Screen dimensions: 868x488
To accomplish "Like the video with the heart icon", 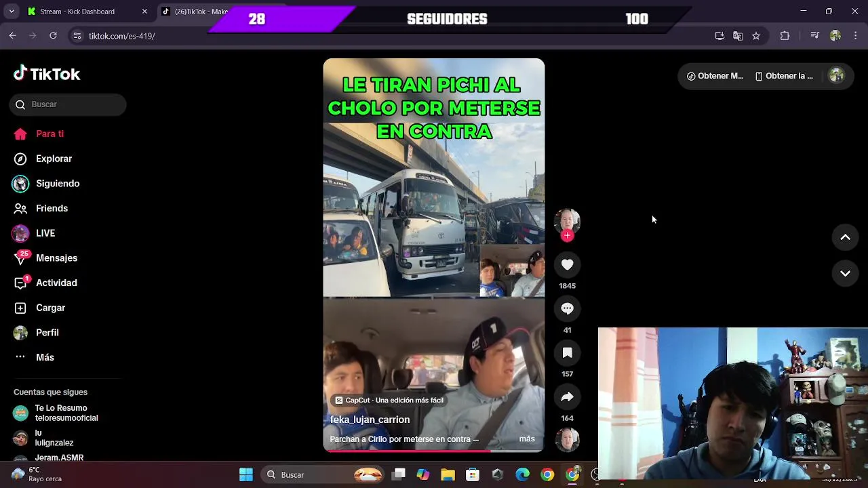I will pos(568,265).
